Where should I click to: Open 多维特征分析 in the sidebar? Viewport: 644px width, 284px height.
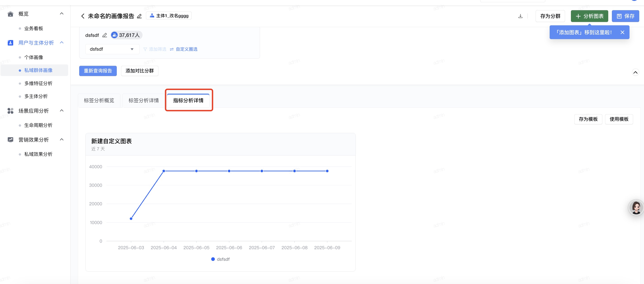point(38,83)
